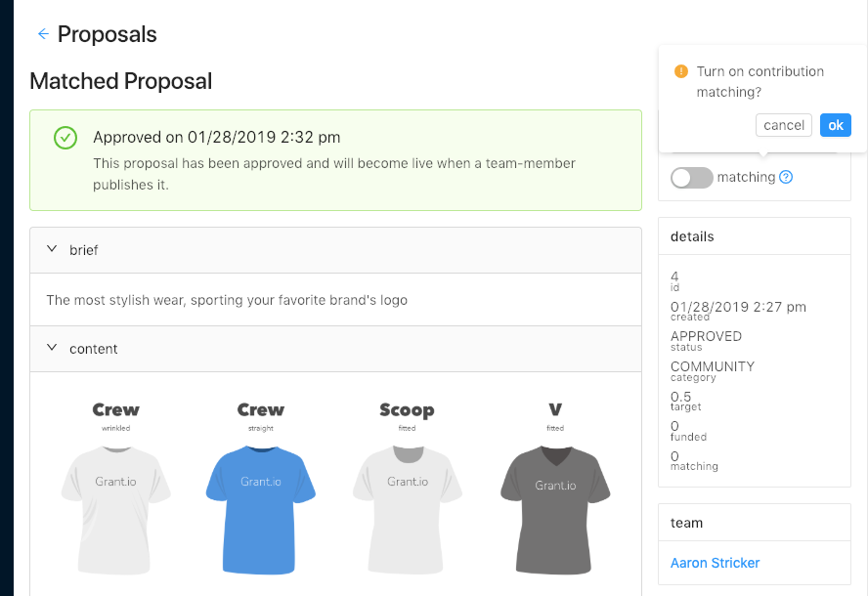Click the brief description text

tap(227, 300)
